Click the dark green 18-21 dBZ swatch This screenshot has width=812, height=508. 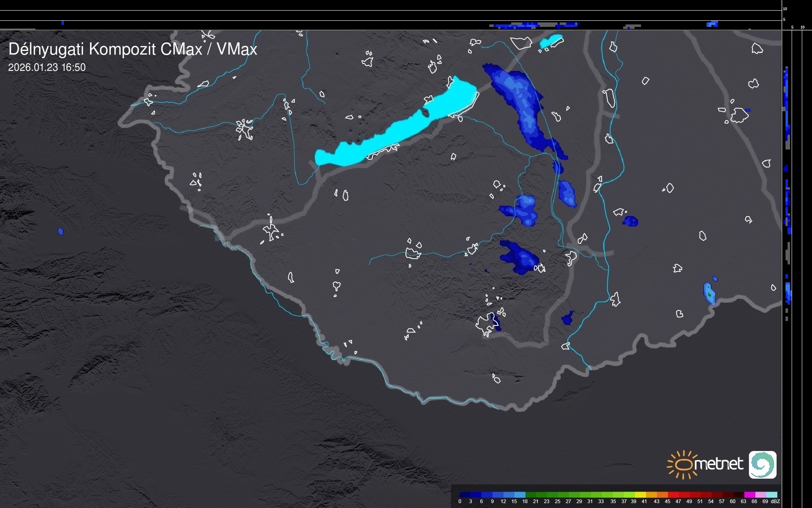[530, 495]
